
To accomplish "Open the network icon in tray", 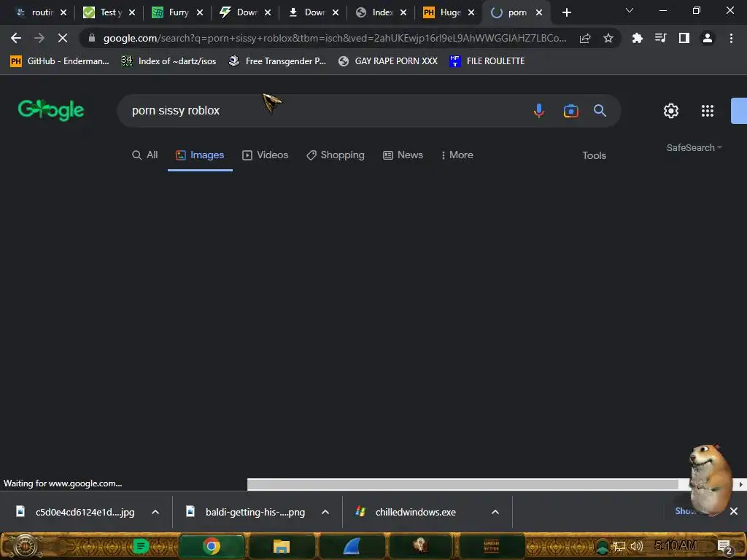I will point(619,547).
